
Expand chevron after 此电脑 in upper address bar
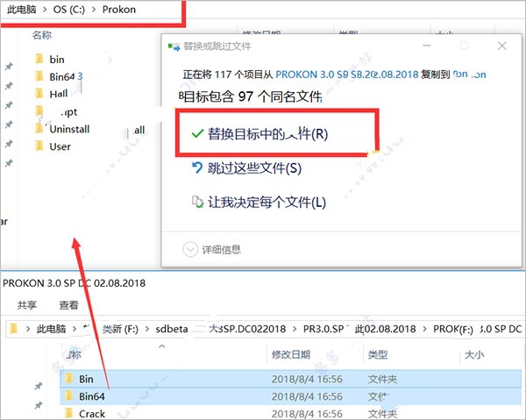[x=45, y=10]
